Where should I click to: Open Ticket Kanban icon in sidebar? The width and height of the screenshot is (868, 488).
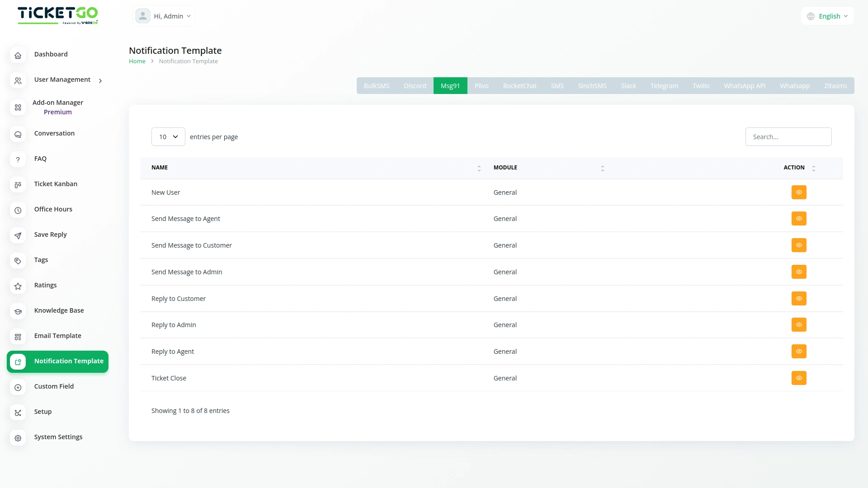point(18,185)
